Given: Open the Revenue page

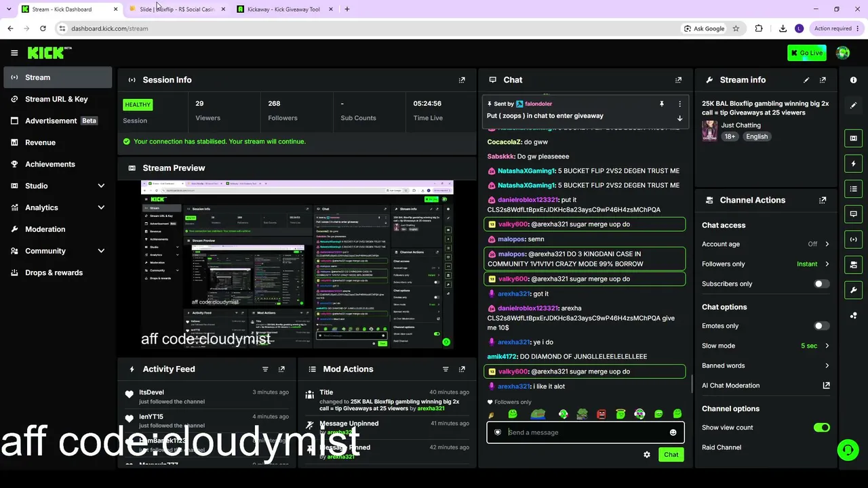Looking at the screenshot, I should click(58, 142).
